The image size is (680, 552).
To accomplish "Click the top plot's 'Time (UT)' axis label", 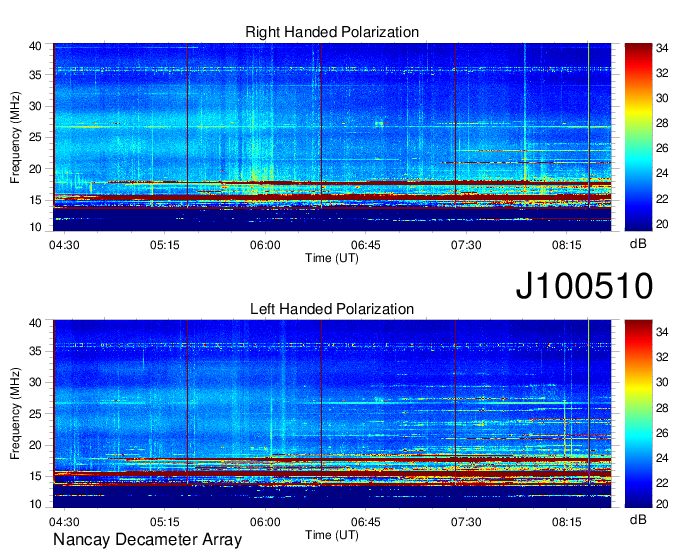I will click(x=332, y=258).
